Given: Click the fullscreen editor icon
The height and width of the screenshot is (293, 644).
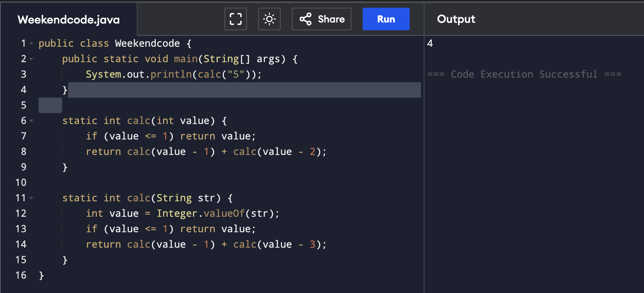Looking at the screenshot, I should click(236, 19).
